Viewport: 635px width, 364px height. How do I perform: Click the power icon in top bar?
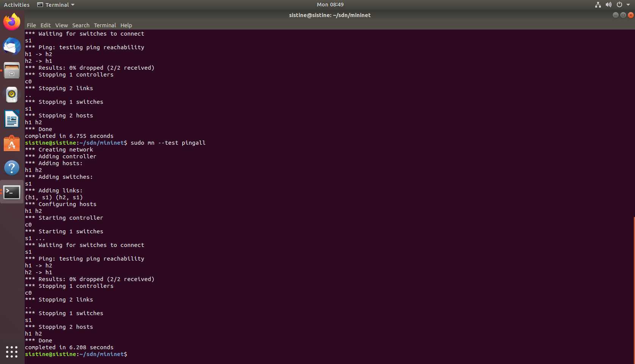tap(619, 5)
